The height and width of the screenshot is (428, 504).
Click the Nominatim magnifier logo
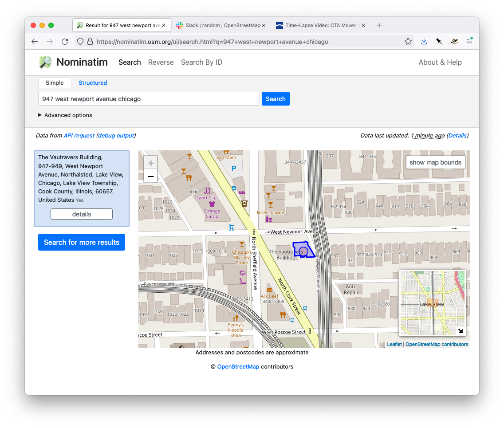point(45,62)
